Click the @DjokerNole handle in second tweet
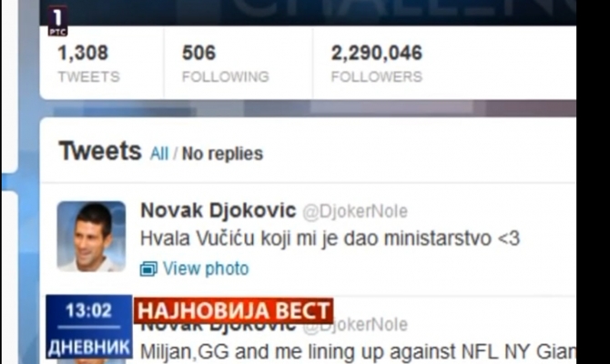Viewport: 610px width, 364px height. (355, 326)
